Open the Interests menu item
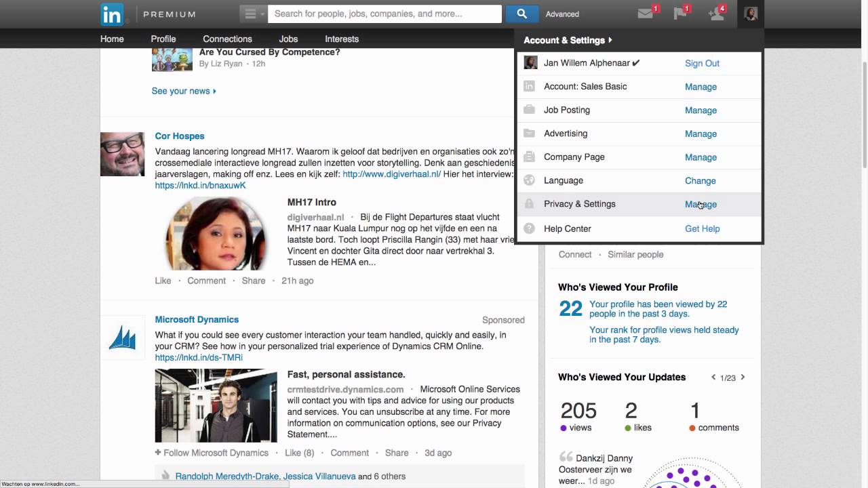The width and height of the screenshot is (868, 488). pyautogui.click(x=342, y=39)
